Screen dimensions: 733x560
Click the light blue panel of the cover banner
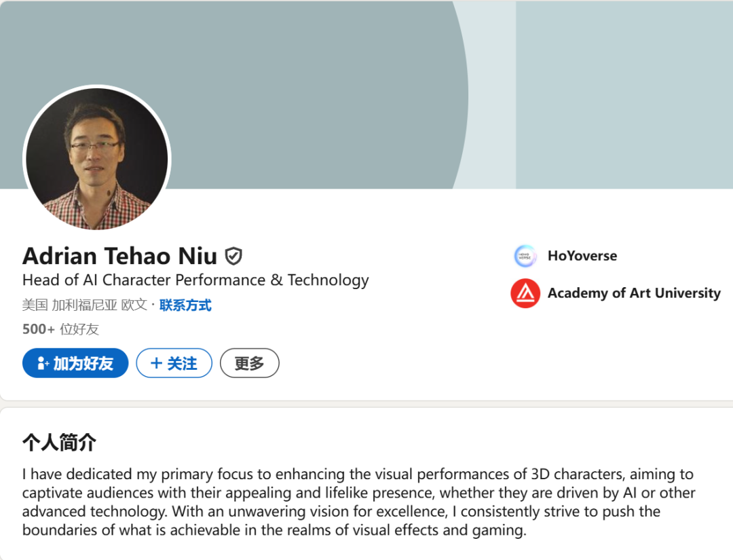[x=624, y=95]
